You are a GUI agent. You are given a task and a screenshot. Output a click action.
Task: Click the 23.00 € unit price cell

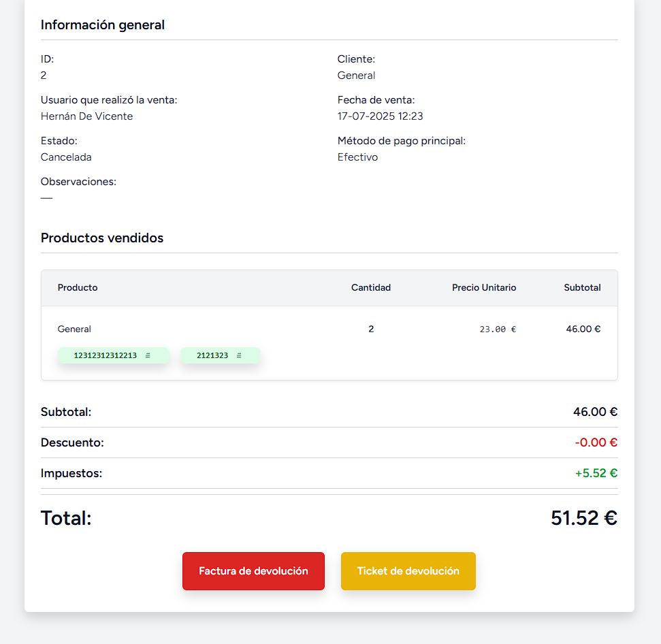[498, 329]
